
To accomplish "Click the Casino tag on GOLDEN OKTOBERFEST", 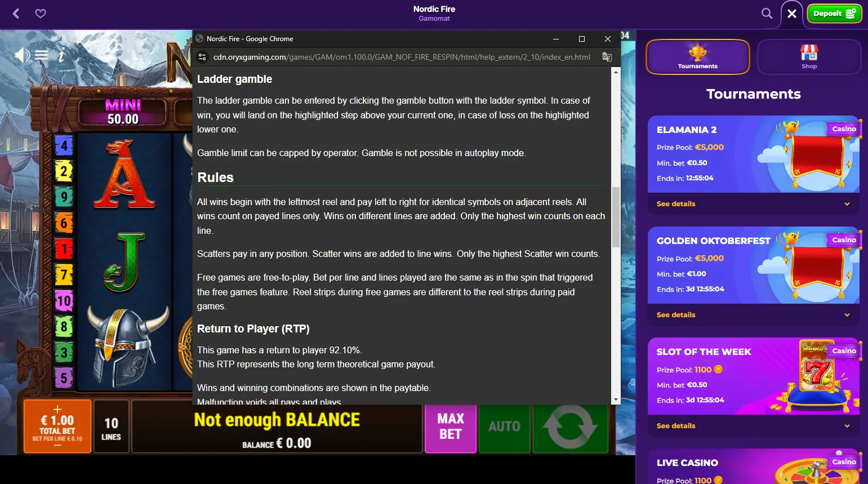I will [x=844, y=240].
